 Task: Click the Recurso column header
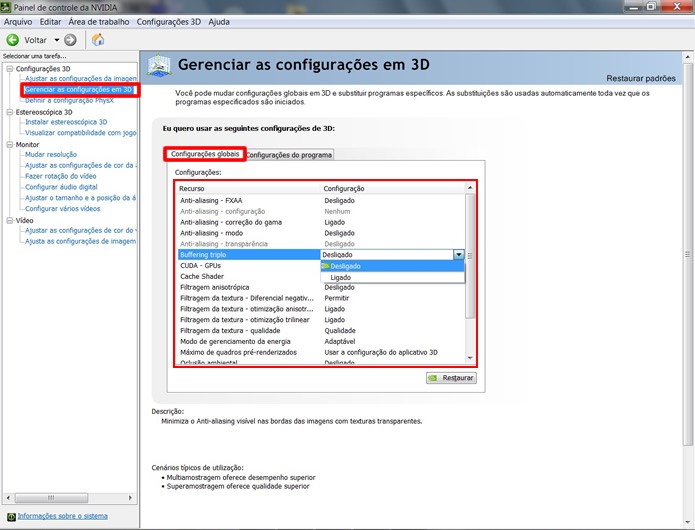249,188
